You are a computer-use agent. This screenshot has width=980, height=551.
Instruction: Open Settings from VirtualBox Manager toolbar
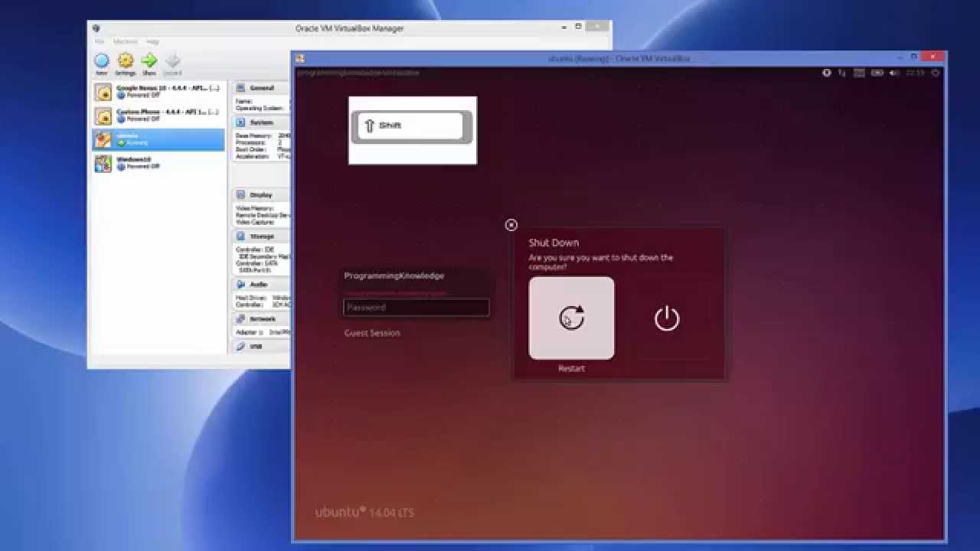click(x=126, y=64)
